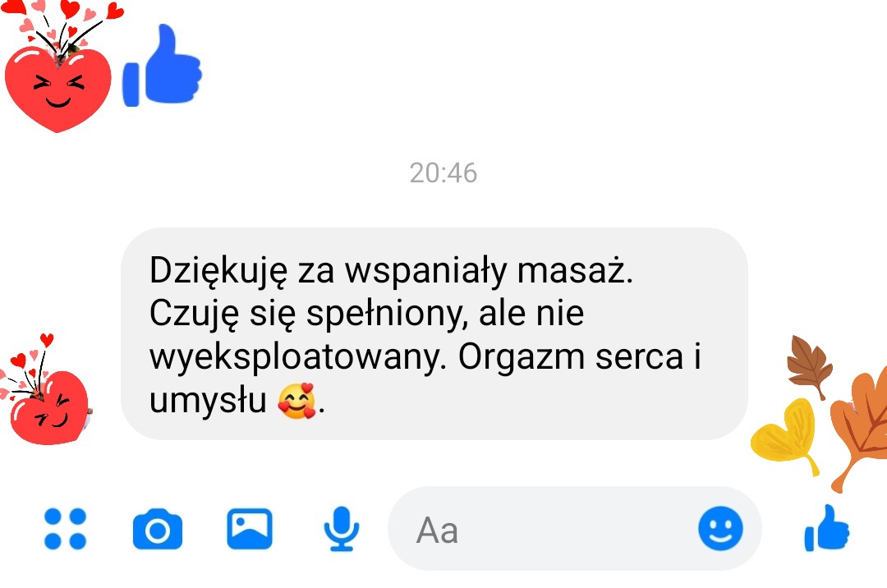Start a voice message with the microphone
The height and width of the screenshot is (588, 887).
pyautogui.click(x=341, y=529)
